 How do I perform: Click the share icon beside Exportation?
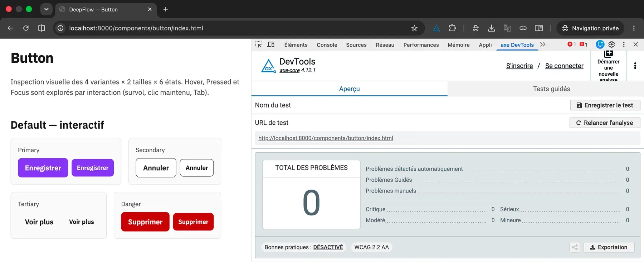pyautogui.click(x=575, y=247)
